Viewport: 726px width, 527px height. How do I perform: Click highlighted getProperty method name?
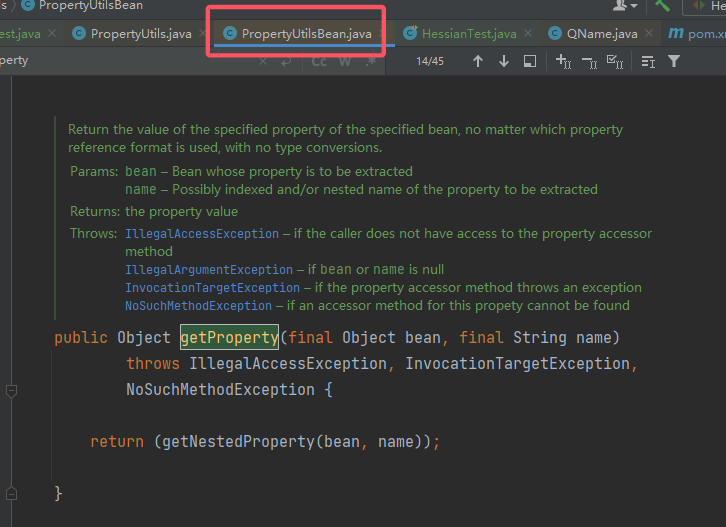[230, 338]
